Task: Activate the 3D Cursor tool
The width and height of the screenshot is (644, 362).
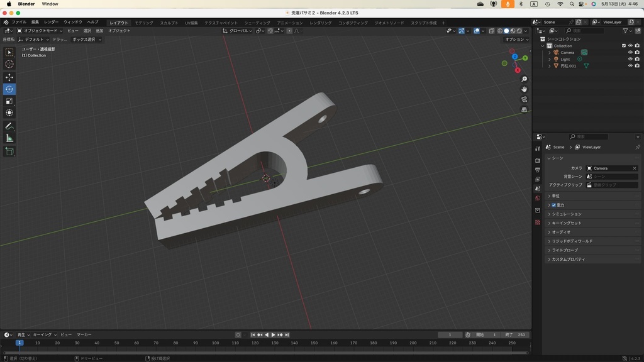Action: pyautogui.click(x=9, y=64)
